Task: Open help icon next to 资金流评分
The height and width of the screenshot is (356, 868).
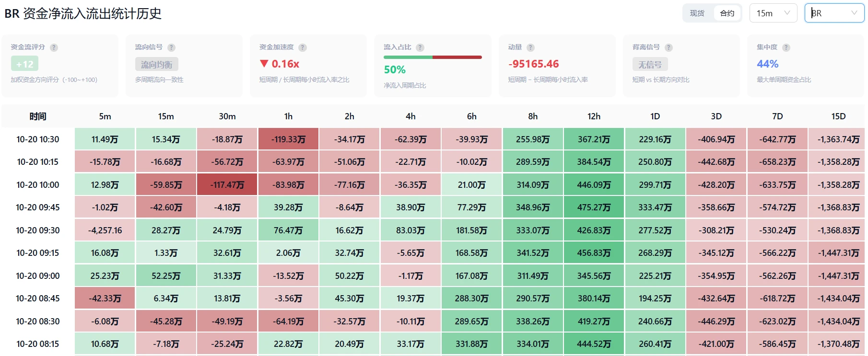Action: click(54, 47)
